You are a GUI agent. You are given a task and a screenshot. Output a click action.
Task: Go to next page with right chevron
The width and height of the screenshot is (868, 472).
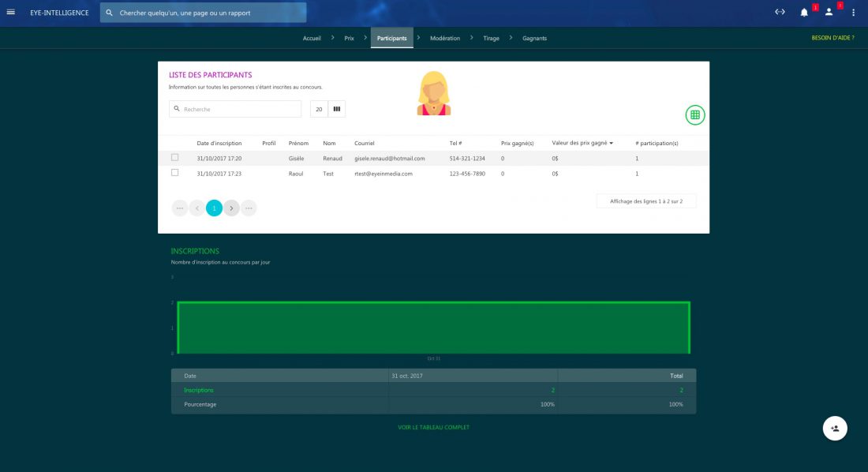coord(231,208)
